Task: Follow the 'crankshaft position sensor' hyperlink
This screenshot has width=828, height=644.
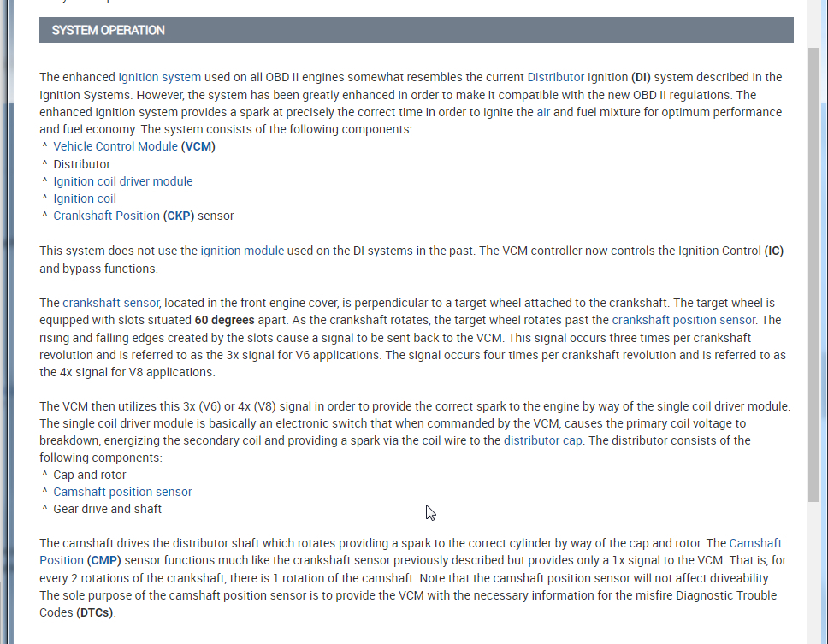Action: click(x=683, y=320)
